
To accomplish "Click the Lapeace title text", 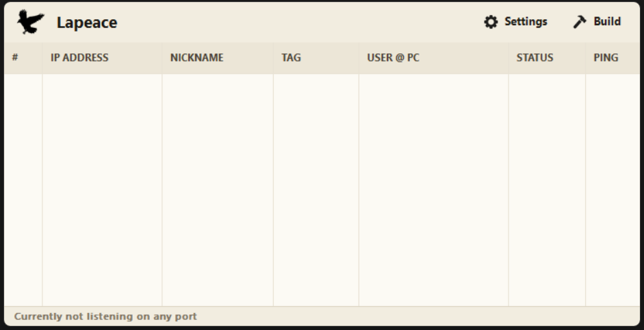I will coord(87,22).
